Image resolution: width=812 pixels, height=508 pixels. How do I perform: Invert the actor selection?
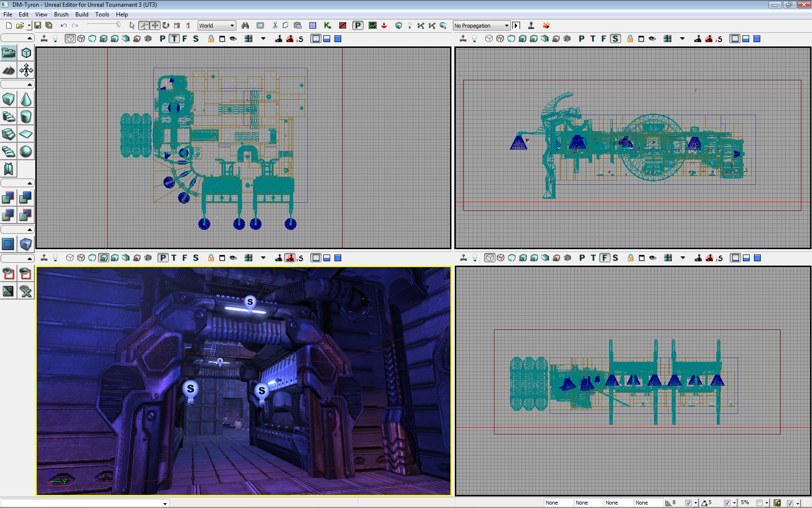9,291
